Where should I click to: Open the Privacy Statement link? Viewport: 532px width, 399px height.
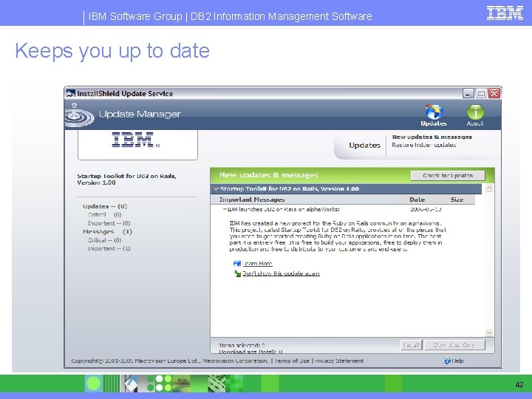click(x=339, y=361)
